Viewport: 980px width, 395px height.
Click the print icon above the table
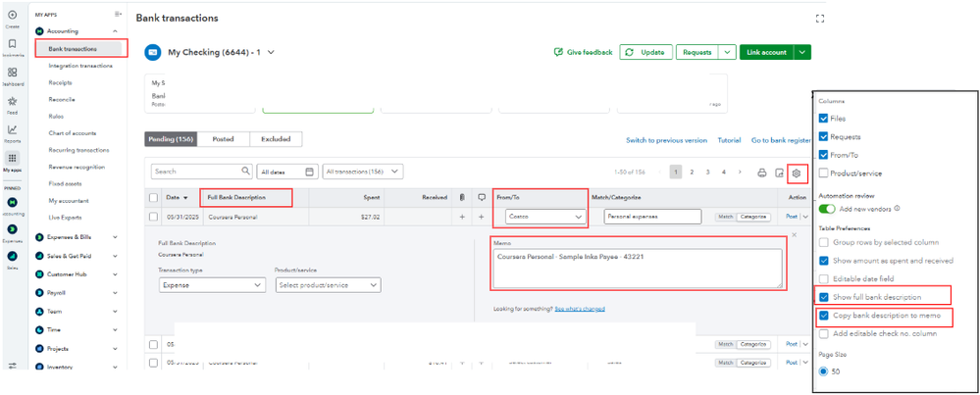pos(761,173)
